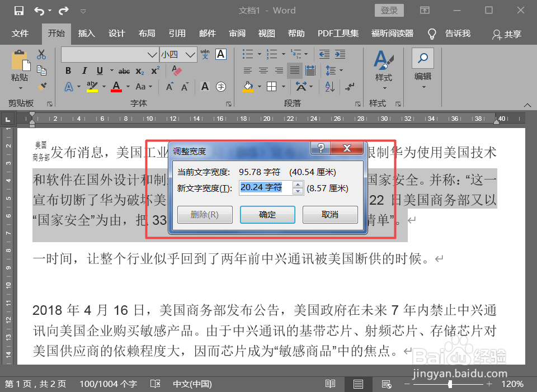This screenshot has height=392, width=537.
Task: Toggle bold formatting in the Font group
Action: pyautogui.click(x=68, y=71)
